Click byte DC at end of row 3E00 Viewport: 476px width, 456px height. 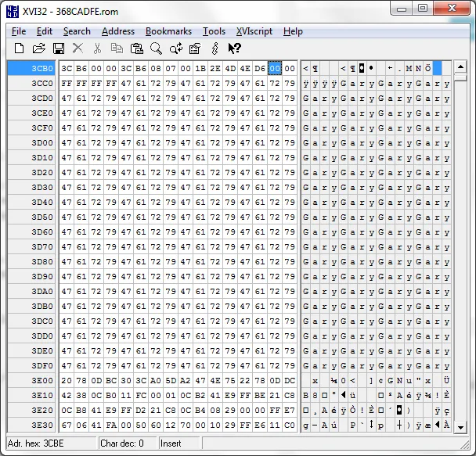290,380
